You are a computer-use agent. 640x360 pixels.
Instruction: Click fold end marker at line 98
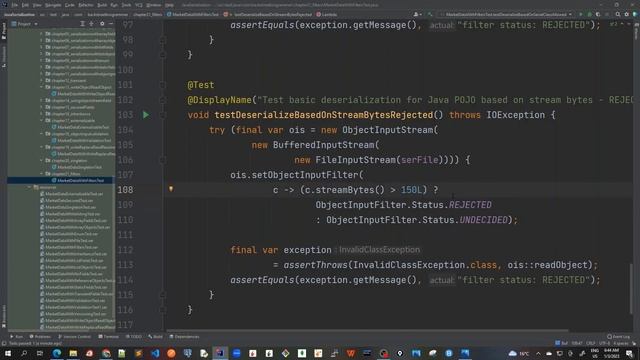(163, 40)
